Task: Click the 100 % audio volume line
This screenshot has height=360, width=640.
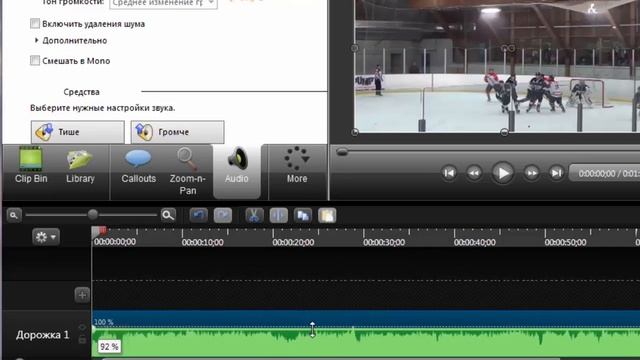Action: click(x=366, y=327)
